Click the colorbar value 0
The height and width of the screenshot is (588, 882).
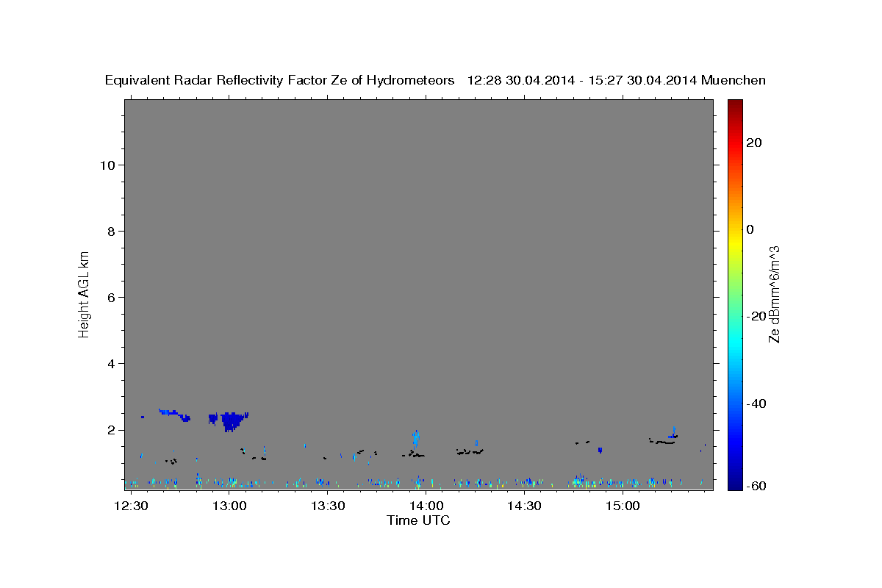tap(750, 229)
